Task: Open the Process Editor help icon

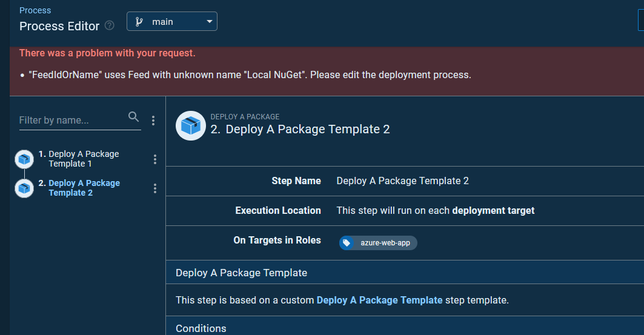Action: (x=109, y=25)
